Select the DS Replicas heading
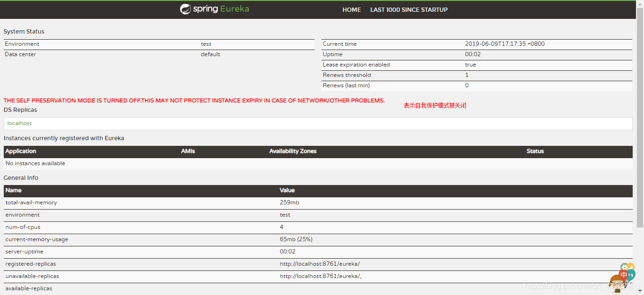Viewport: 644px width, 295px height. pyautogui.click(x=20, y=110)
